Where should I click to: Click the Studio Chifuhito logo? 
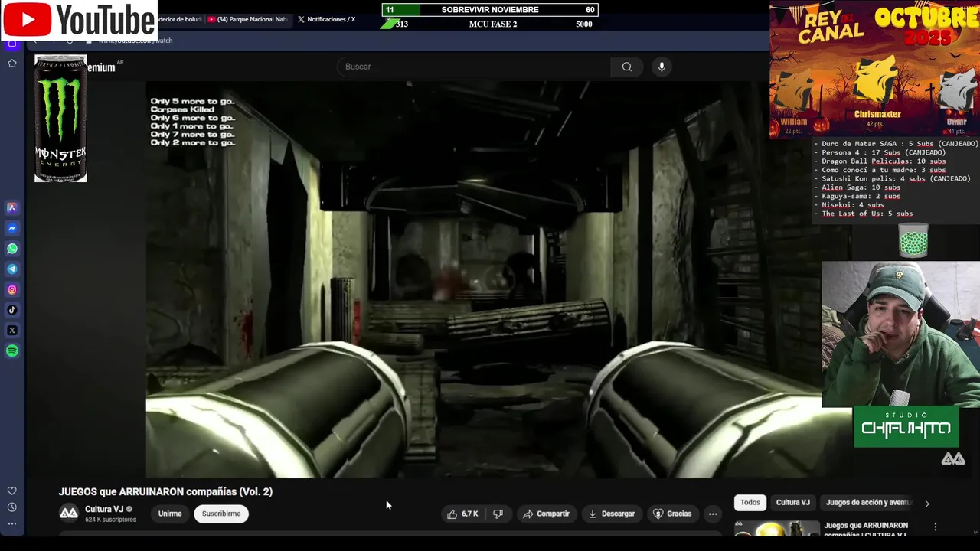coord(906,426)
